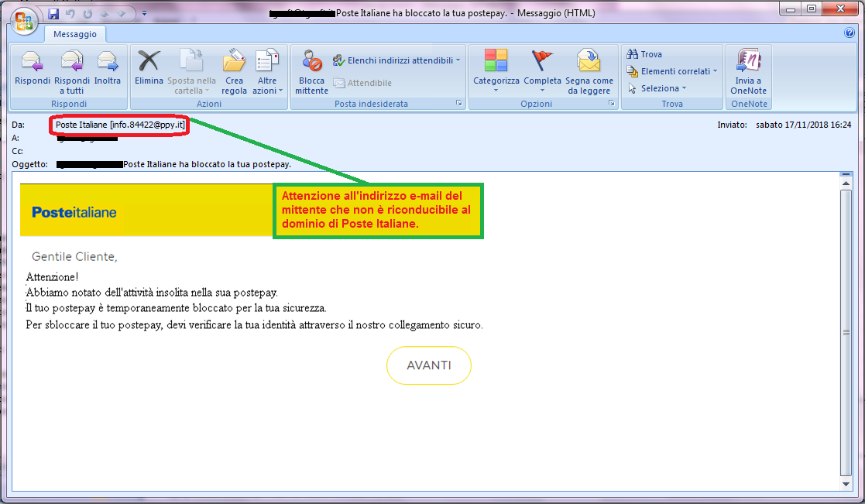The image size is (865, 504).
Task: Click the Gentile Cliente greeting text
Action: pyautogui.click(x=74, y=256)
